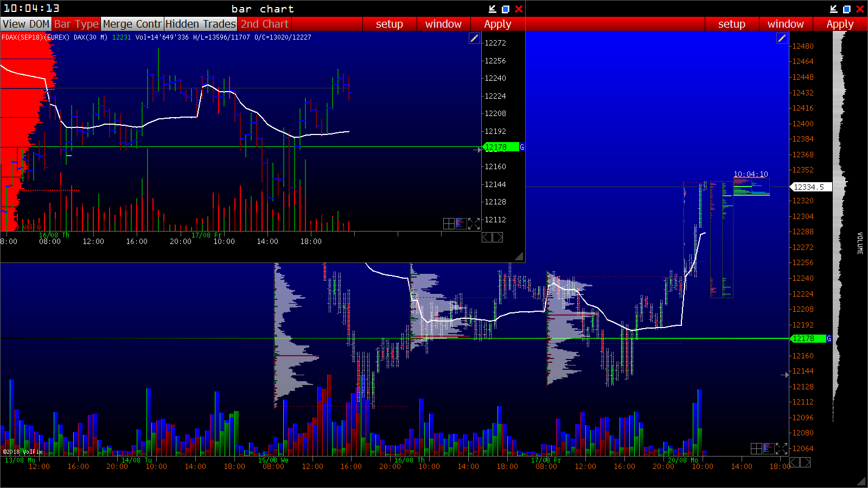Open setup menu in right chart window
Screen dimensions: 868x488
732,24
